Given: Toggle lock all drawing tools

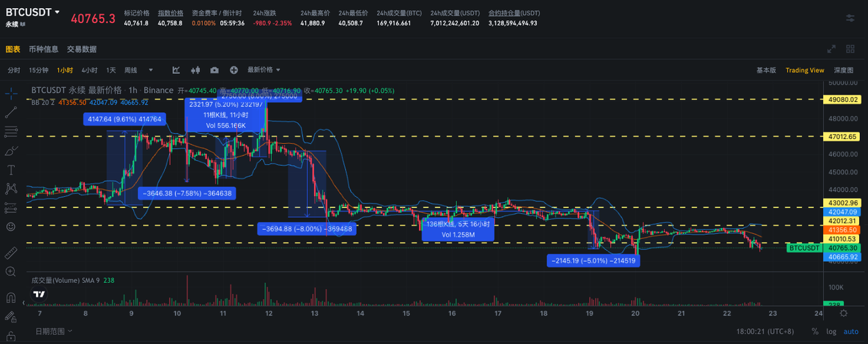Looking at the screenshot, I should coord(11,335).
